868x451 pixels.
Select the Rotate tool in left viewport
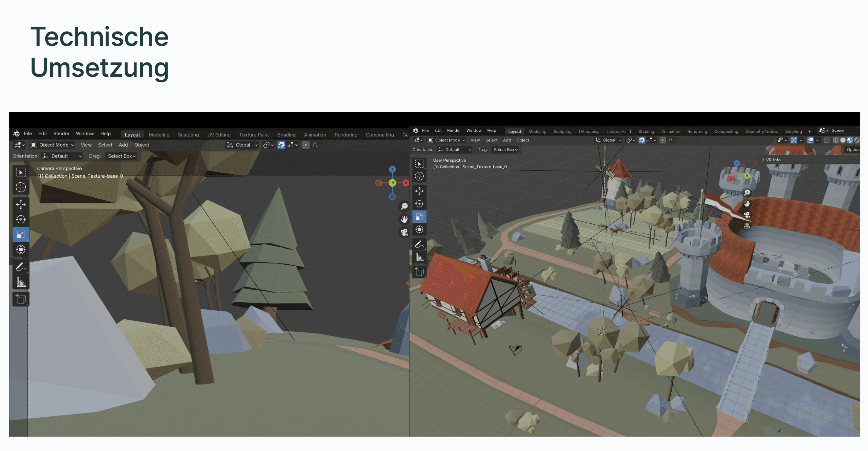[20, 219]
